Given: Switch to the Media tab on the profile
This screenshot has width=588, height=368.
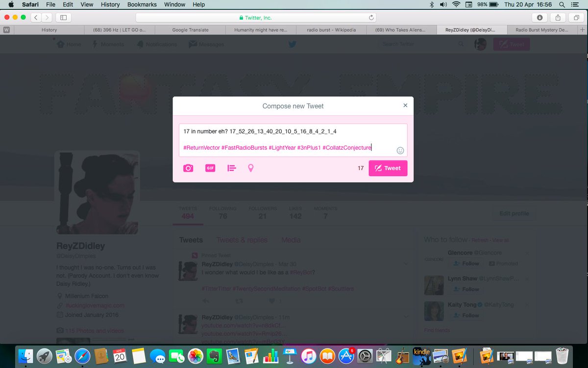Looking at the screenshot, I should pos(291,240).
